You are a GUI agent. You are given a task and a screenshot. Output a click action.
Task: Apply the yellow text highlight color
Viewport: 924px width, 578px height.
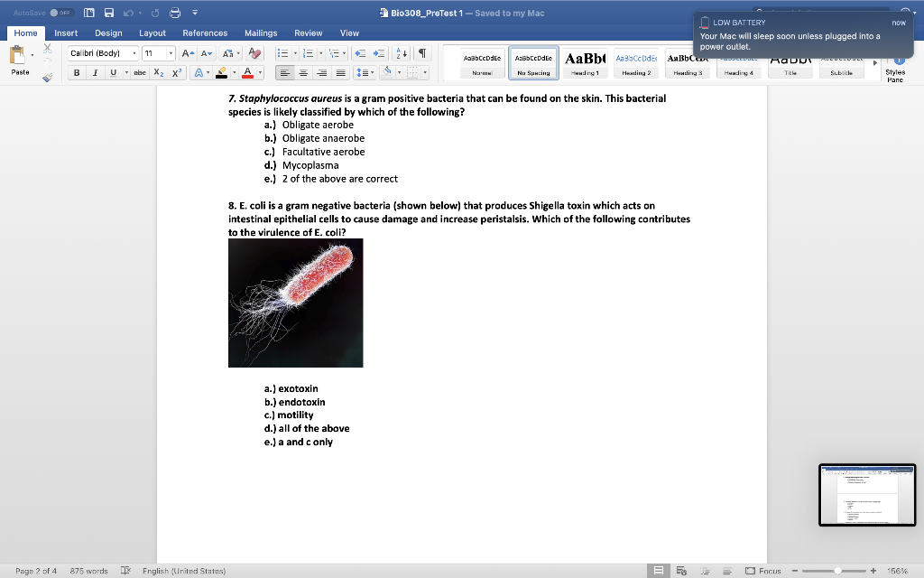222,72
